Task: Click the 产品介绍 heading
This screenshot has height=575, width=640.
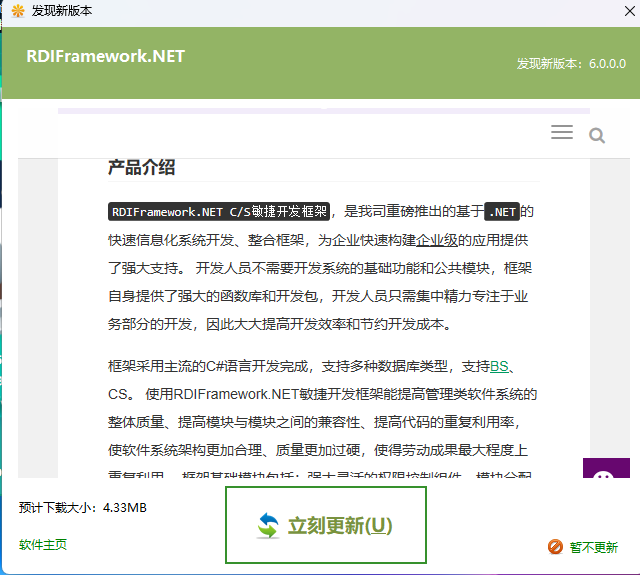Action: click(x=141, y=167)
